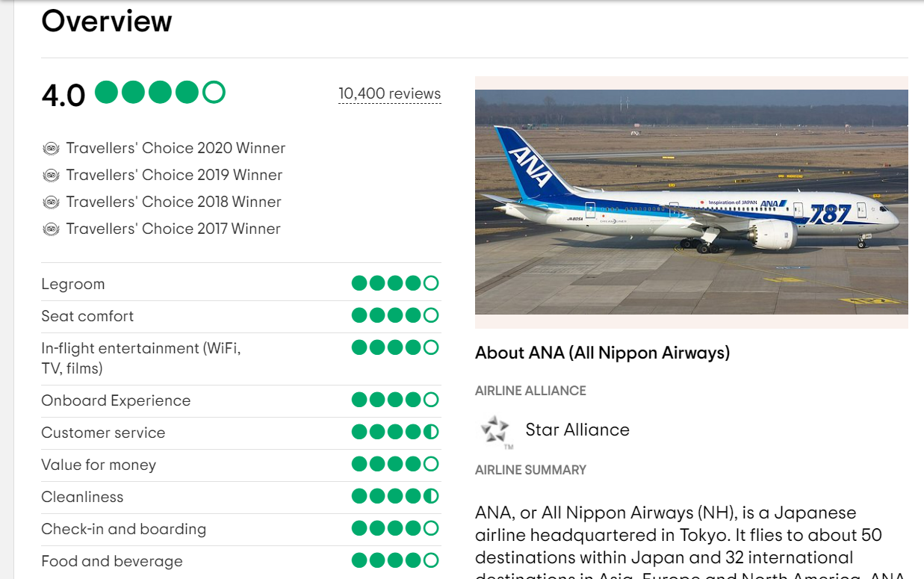Click the Check-in and boarding rating bubbles
This screenshot has height=579, width=924.
point(395,528)
